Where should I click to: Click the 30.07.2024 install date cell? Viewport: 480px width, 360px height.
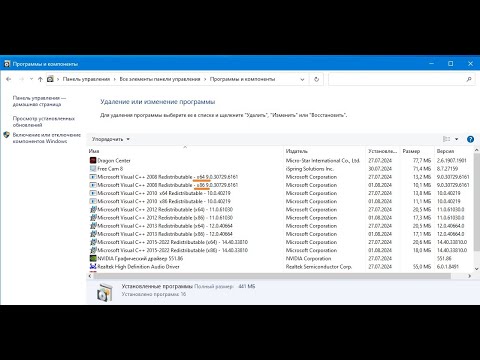pos(380,169)
